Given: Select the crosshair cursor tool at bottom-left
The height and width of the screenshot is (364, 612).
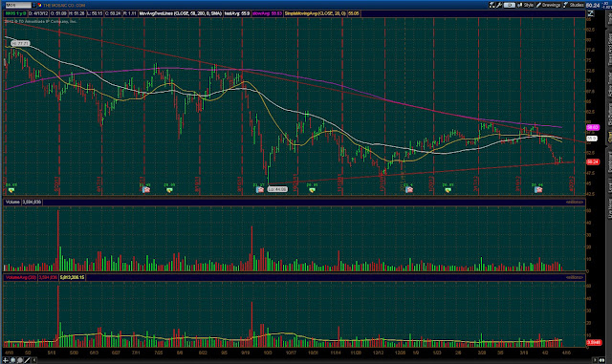Looking at the screenshot, I should pyautogui.click(x=6, y=360).
